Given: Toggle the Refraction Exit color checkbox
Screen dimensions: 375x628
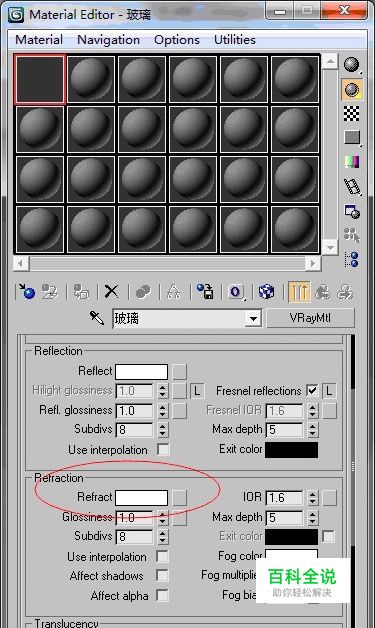Looking at the screenshot, I should pyautogui.click(x=329, y=536).
